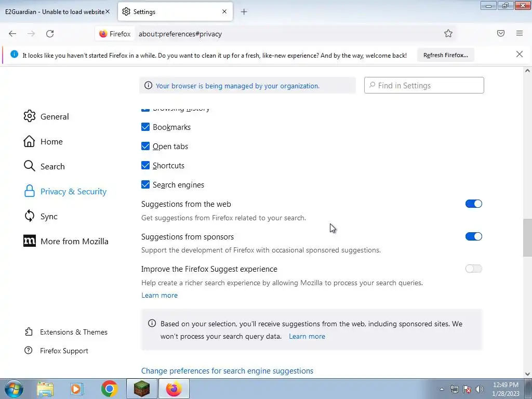Click the taskbar clock and date
532x399 pixels.
(506, 389)
